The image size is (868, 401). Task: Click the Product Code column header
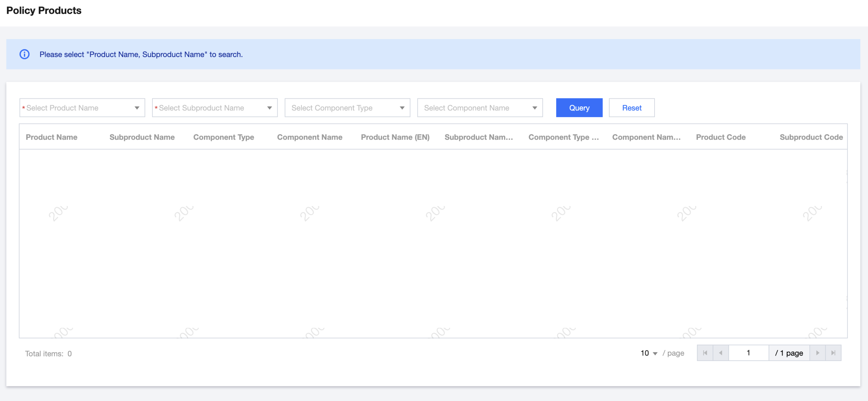coord(720,137)
